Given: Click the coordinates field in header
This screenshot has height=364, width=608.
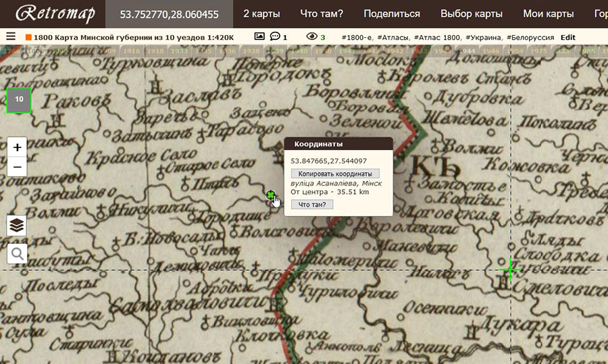Looking at the screenshot, I should (169, 14).
